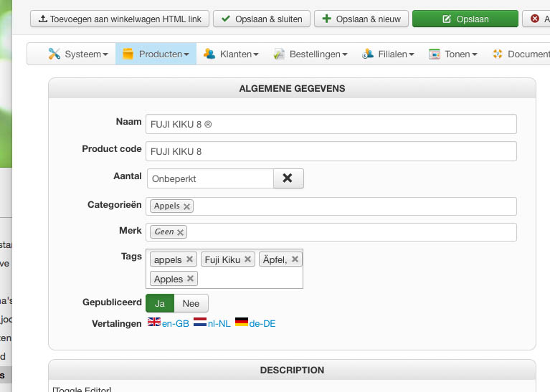
Task: Open the de-DE translation link
Action: 262,323
